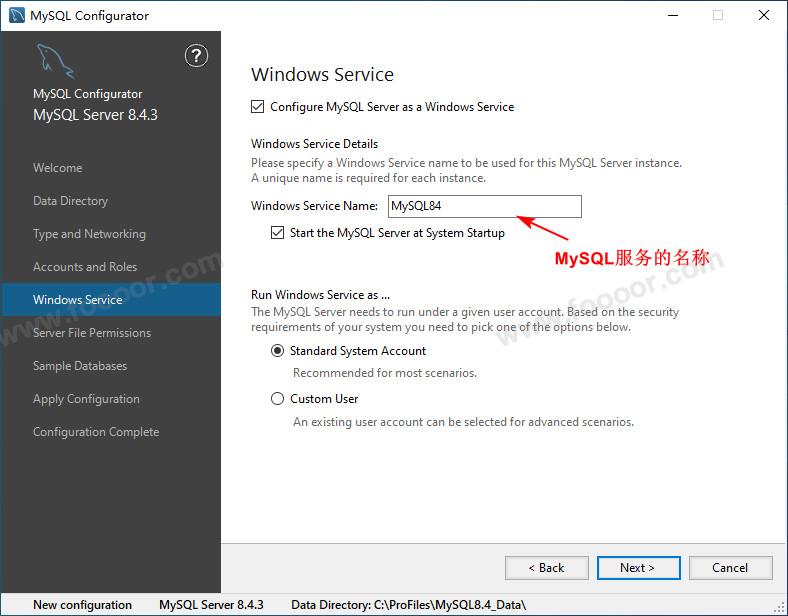Image resolution: width=788 pixels, height=616 pixels.
Task: Go to the Welcome step
Action: pyautogui.click(x=58, y=168)
